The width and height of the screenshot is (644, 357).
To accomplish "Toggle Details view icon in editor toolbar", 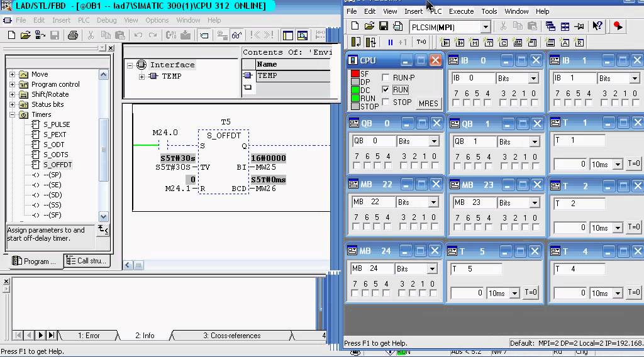I will point(303,35).
